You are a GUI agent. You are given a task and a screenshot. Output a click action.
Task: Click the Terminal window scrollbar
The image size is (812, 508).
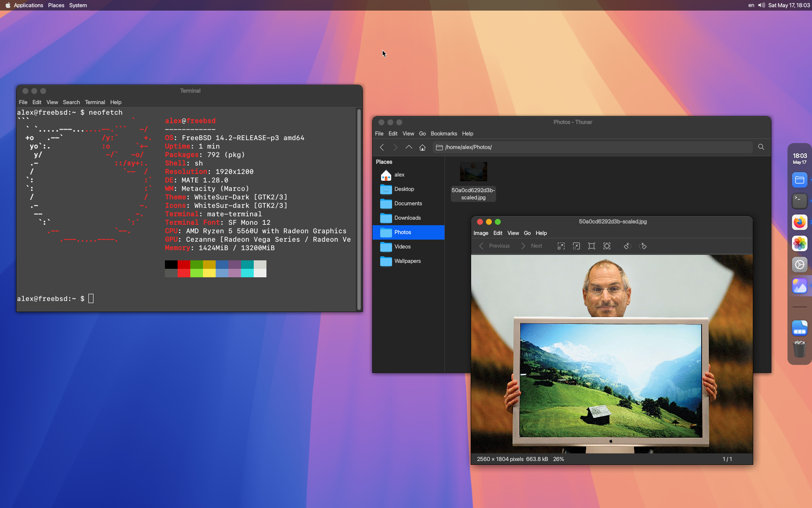tap(359, 210)
